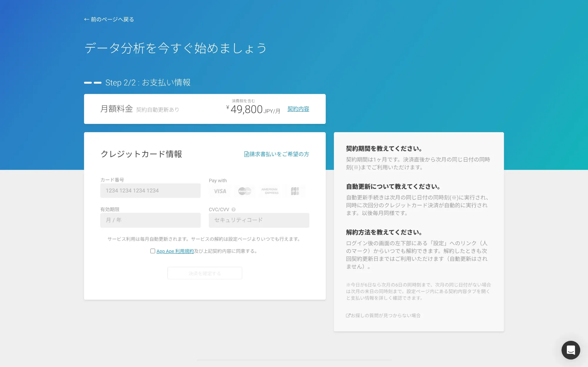Viewport: 588px width, 367px height.
Task: Click the American Express logo
Action: [270, 191]
